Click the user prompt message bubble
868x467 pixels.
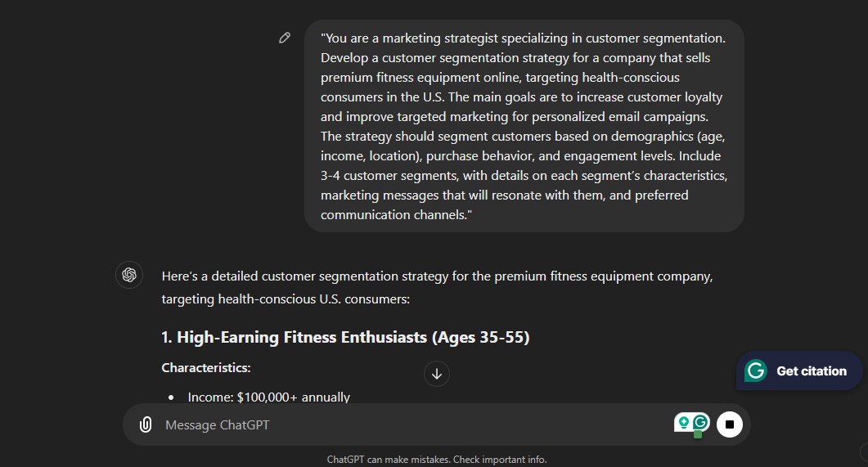coord(524,126)
